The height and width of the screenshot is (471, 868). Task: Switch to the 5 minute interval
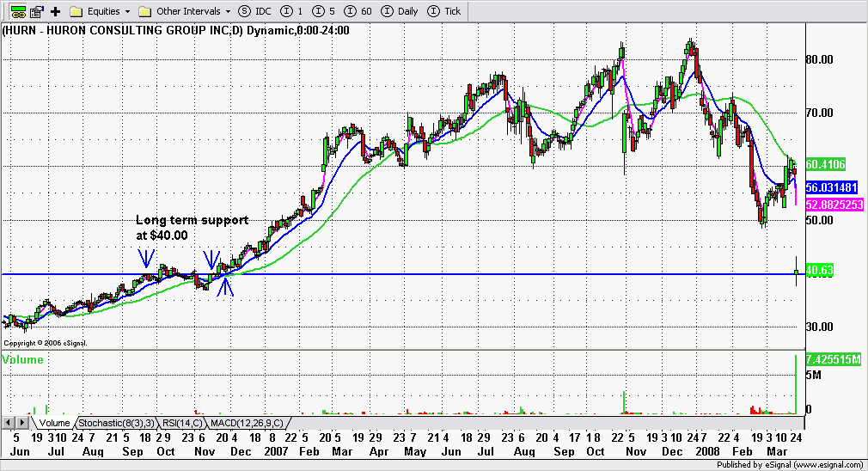[324, 11]
